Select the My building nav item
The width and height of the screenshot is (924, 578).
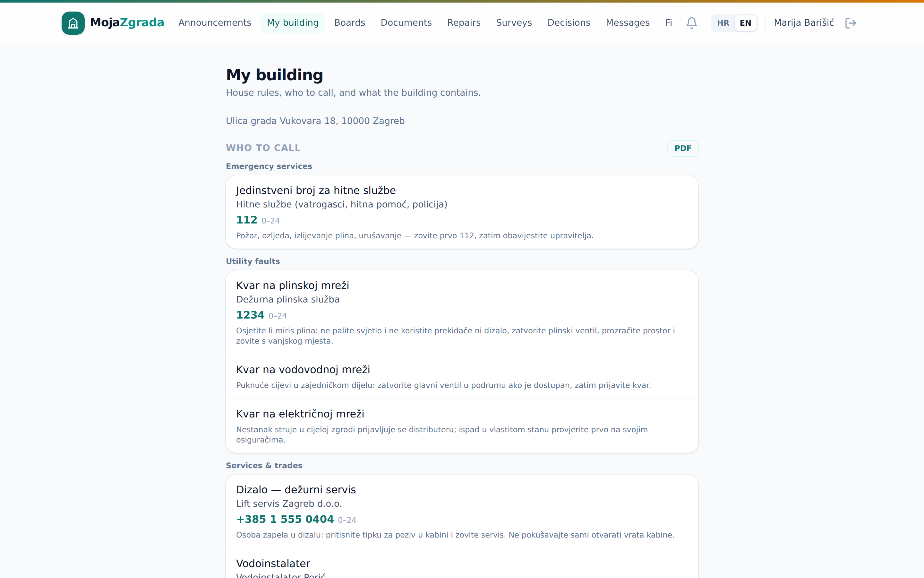(x=293, y=23)
